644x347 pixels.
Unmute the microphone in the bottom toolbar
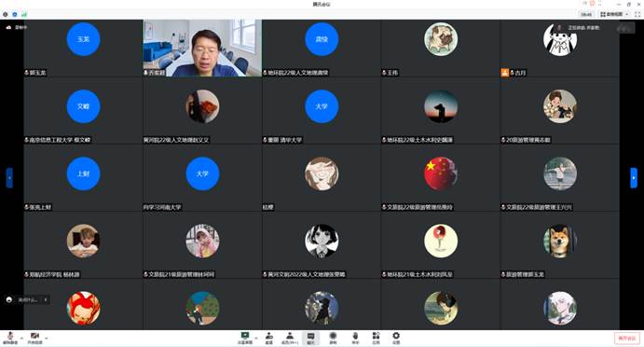tap(10, 338)
